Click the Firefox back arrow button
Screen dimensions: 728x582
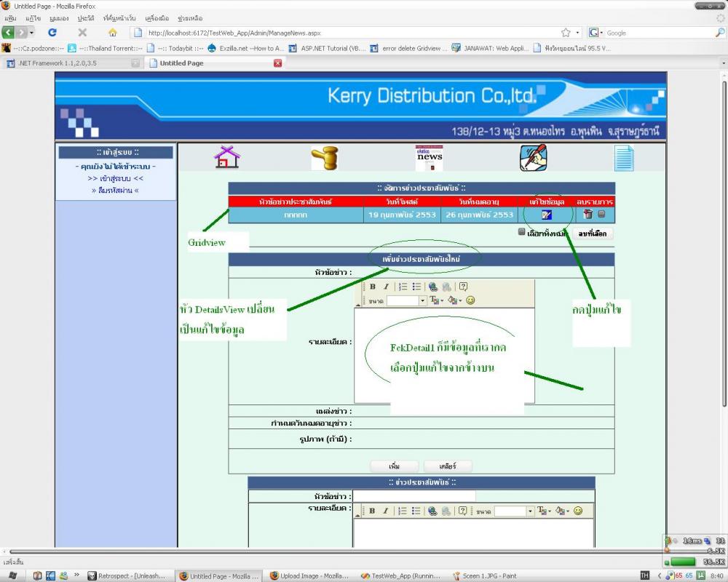(8, 33)
